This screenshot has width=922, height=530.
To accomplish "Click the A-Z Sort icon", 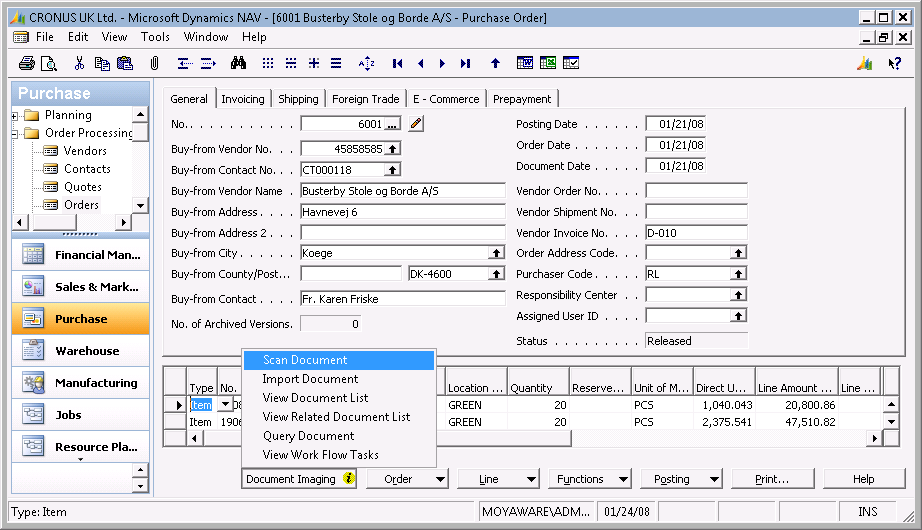I will (366, 63).
